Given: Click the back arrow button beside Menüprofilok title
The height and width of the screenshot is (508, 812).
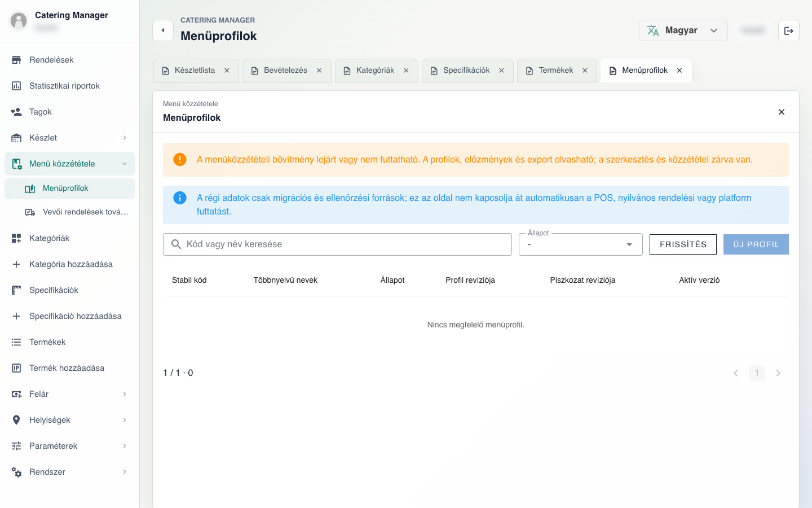Looking at the screenshot, I should coord(163,30).
